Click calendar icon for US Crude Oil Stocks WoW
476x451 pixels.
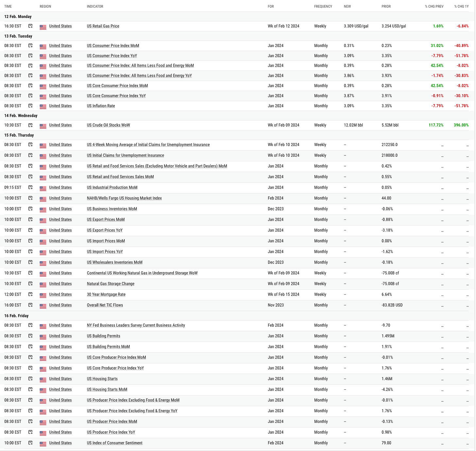coord(30,125)
